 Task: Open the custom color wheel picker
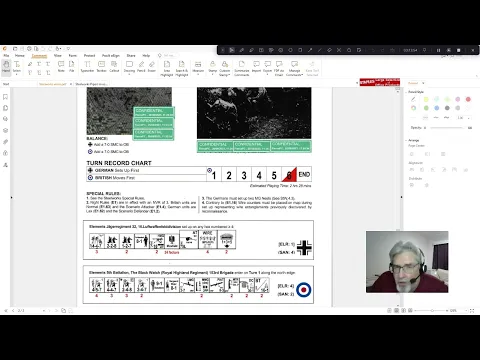point(413,108)
